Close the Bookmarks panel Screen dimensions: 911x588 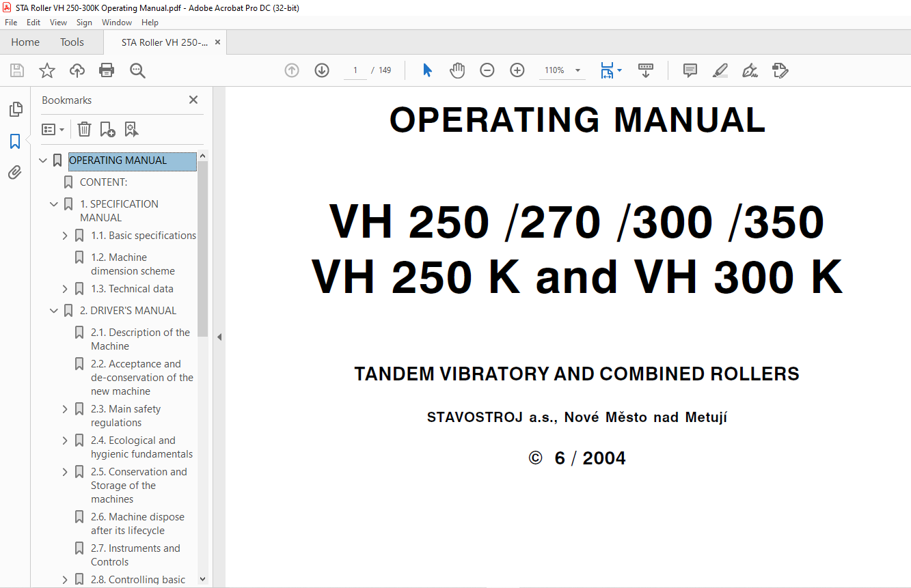tap(193, 100)
